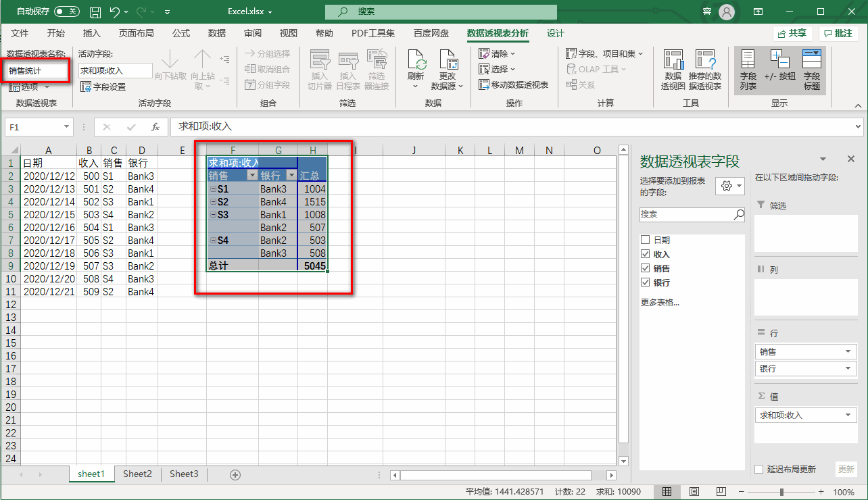Switch to the 公式 tab

pos(181,34)
